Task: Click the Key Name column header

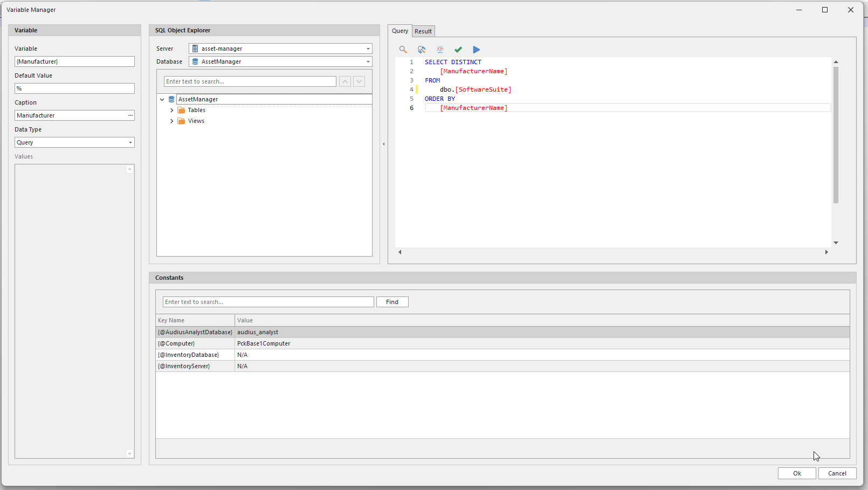Action: click(195, 320)
